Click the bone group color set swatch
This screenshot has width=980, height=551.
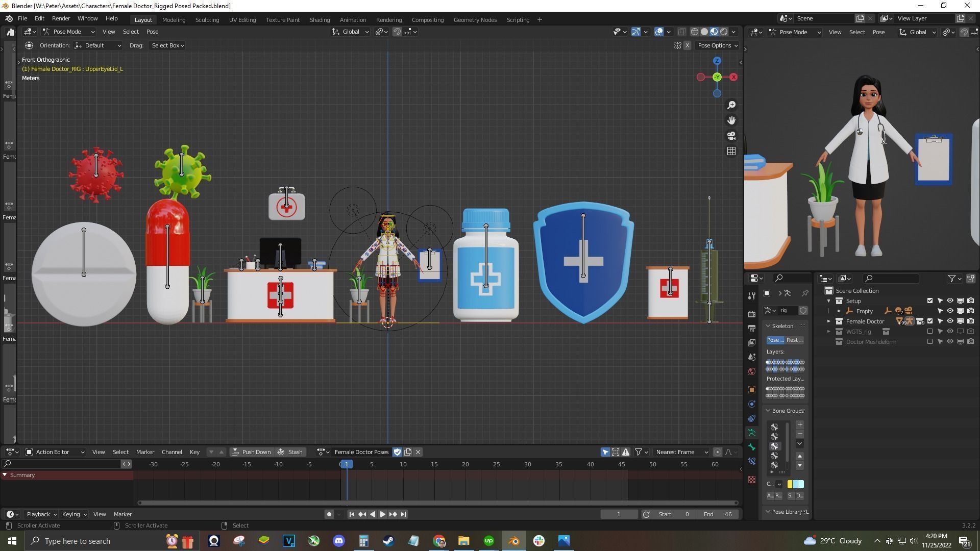point(795,484)
